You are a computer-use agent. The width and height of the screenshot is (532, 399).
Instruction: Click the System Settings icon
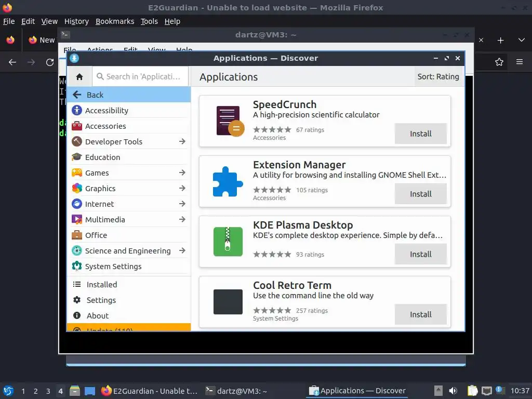pyautogui.click(x=77, y=267)
